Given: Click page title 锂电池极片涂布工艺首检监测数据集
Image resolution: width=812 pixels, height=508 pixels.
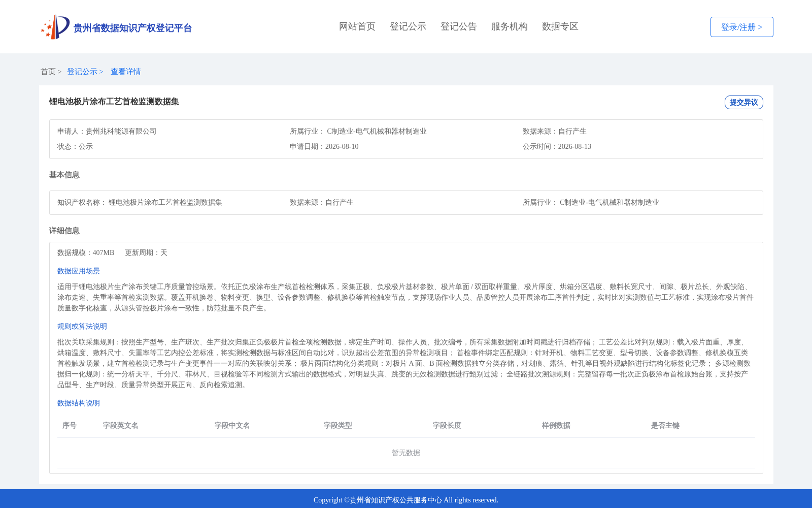Looking at the screenshot, I should [114, 102].
